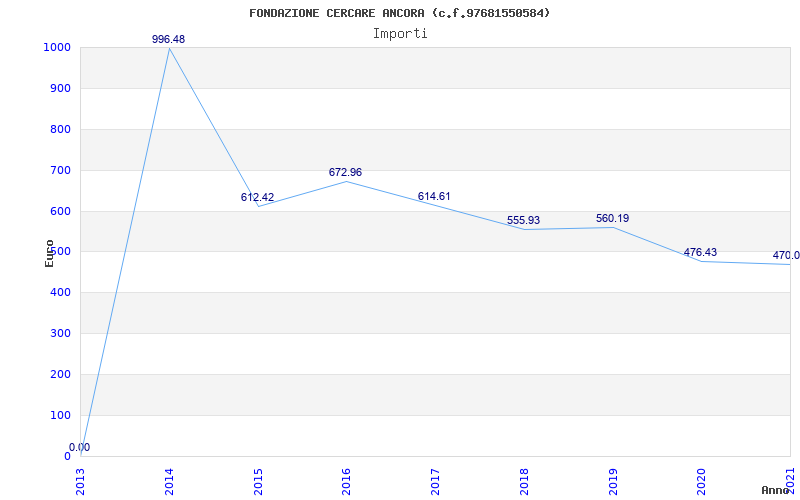Click the x-axis year 2017

click(x=435, y=482)
